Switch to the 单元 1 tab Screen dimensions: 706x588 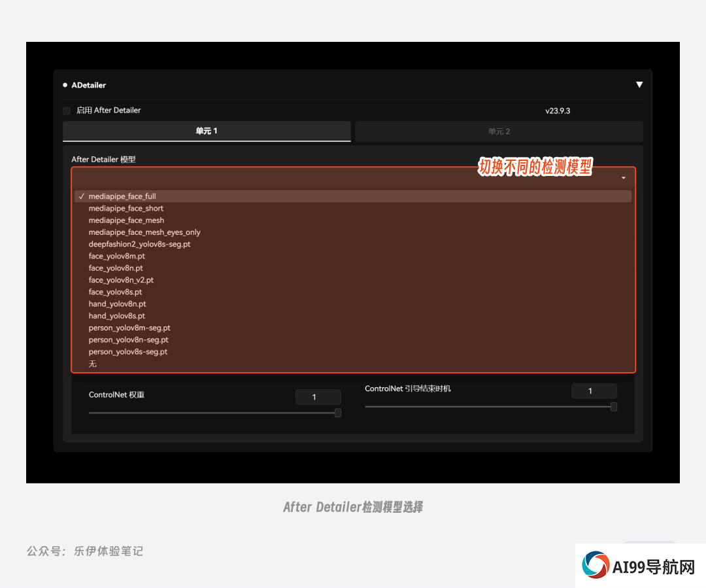[x=207, y=131]
